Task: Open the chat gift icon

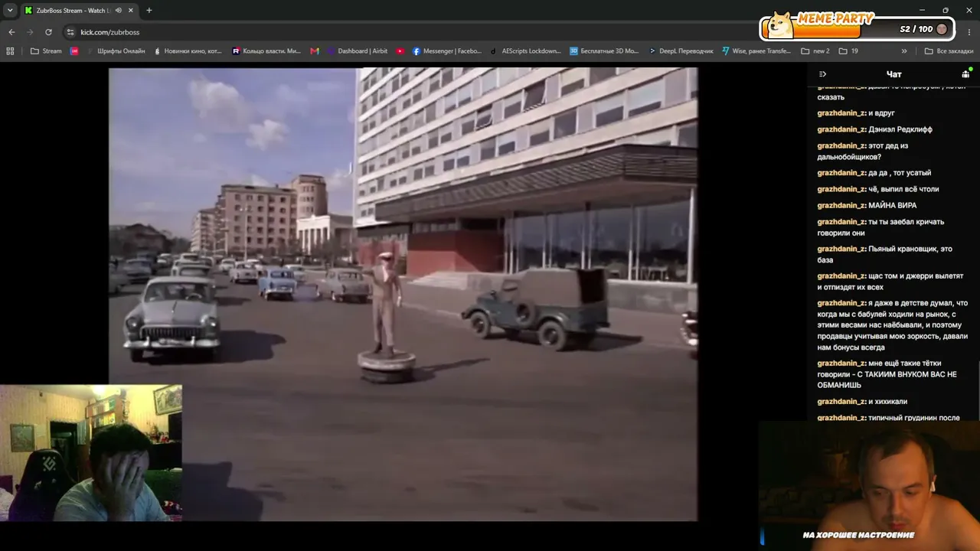Action: click(x=965, y=74)
